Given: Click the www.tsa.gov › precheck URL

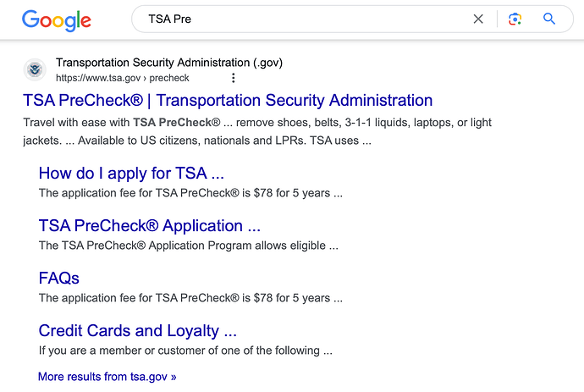Looking at the screenshot, I should coord(122,78).
